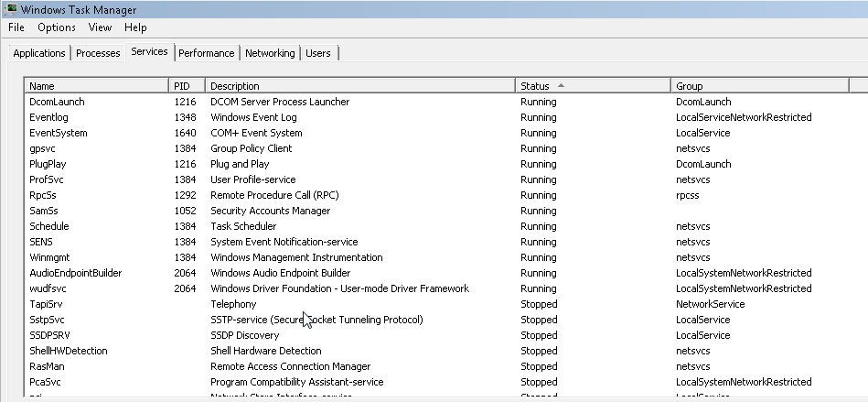Screen dimensions: 868x402
Task: Click Remote Access Connection Manager description
Action: (291, 366)
